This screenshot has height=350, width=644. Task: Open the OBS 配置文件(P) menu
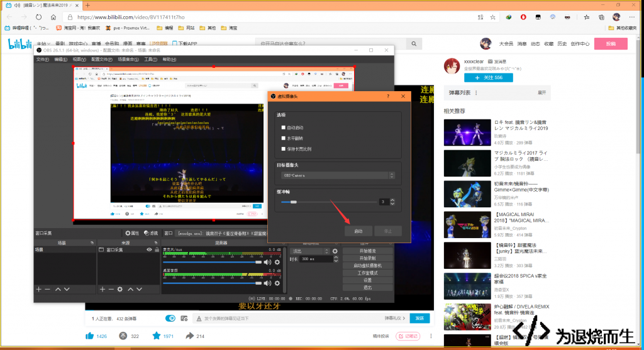point(102,60)
